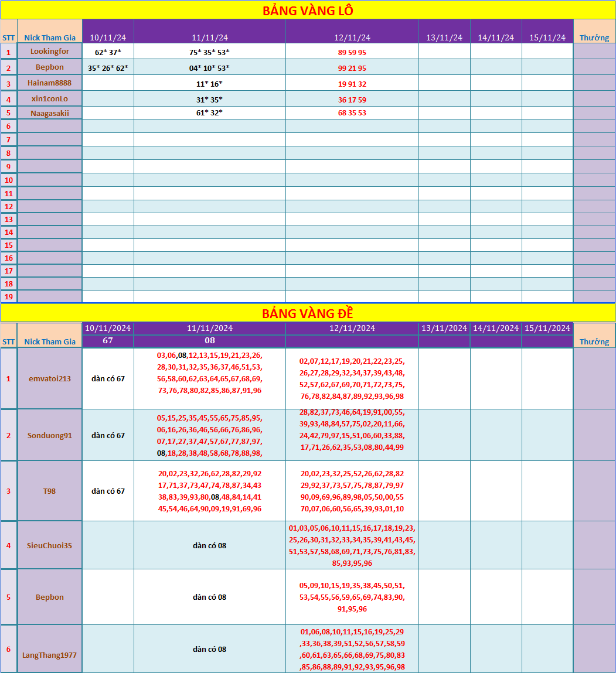
Task: Select the 'Hainam8888' nickname cell
Action: pyautogui.click(x=50, y=83)
